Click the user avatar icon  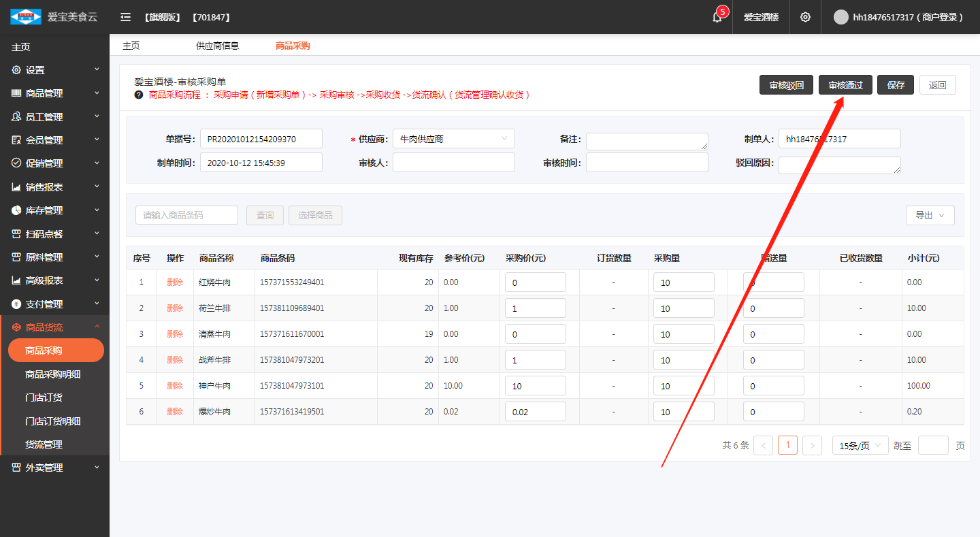point(841,17)
